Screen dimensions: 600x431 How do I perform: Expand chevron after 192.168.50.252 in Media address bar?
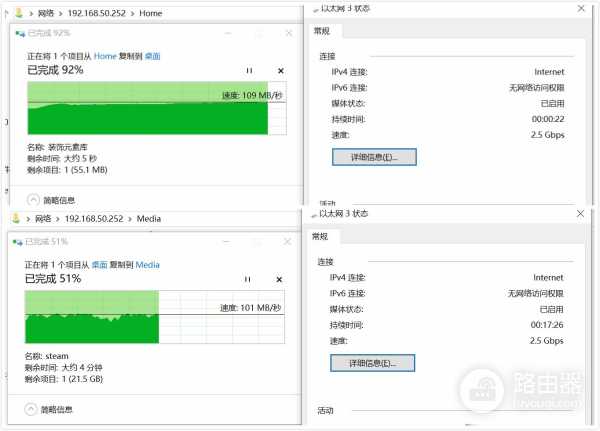(x=130, y=219)
